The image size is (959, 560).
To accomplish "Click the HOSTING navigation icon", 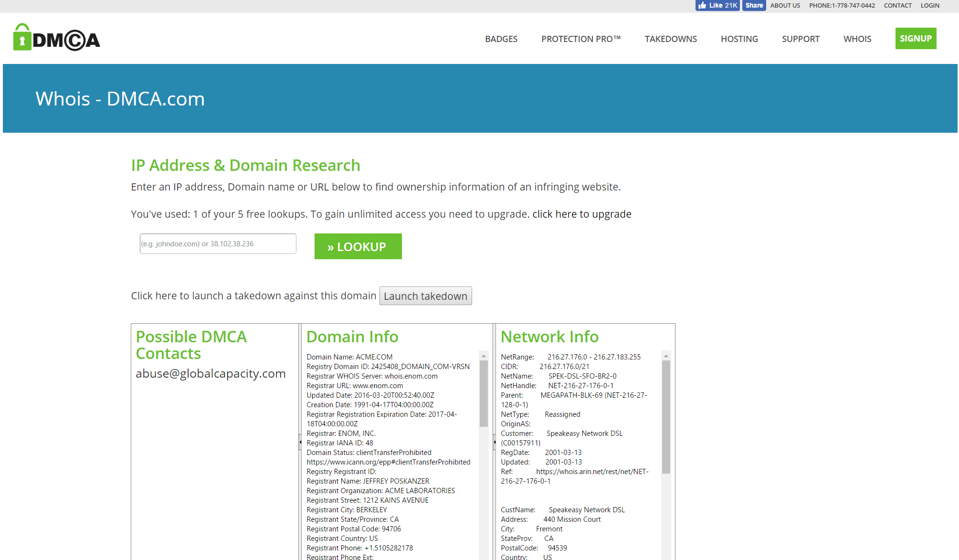I will [x=740, y=38].
